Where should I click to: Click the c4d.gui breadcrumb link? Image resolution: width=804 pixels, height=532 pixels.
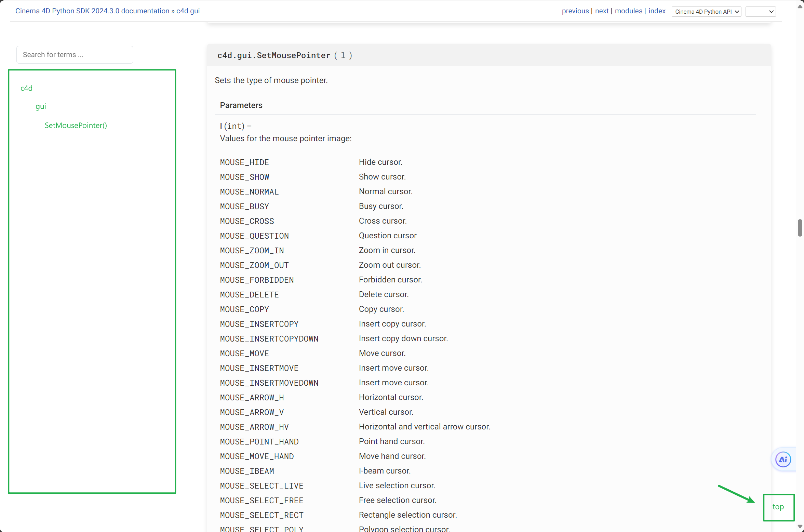pos(188,11)
